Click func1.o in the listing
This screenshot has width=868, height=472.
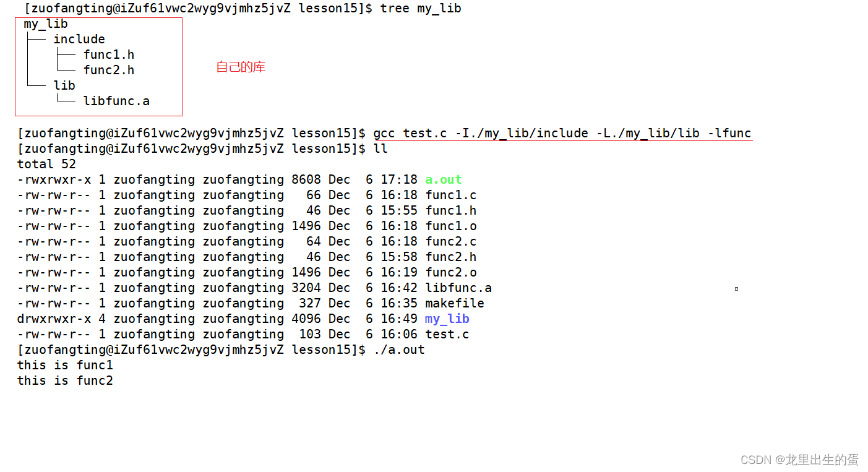(x=451, y=226)
